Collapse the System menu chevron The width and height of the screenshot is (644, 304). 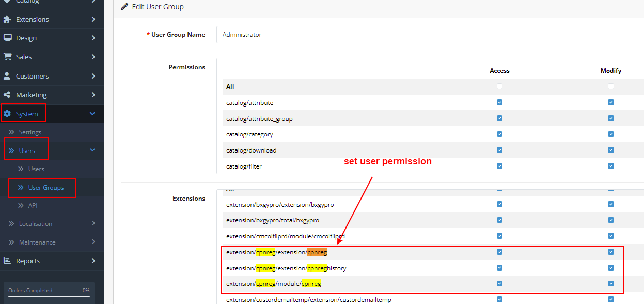point(92,114)
